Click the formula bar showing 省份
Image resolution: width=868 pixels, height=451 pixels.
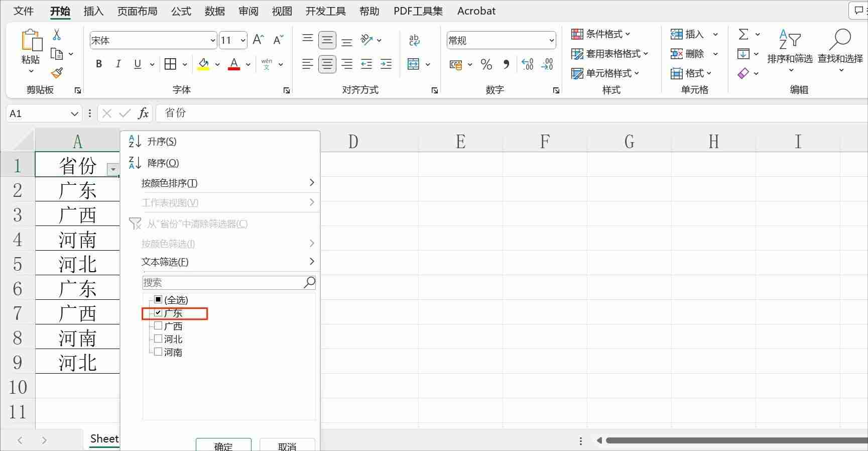coord(512,113)
